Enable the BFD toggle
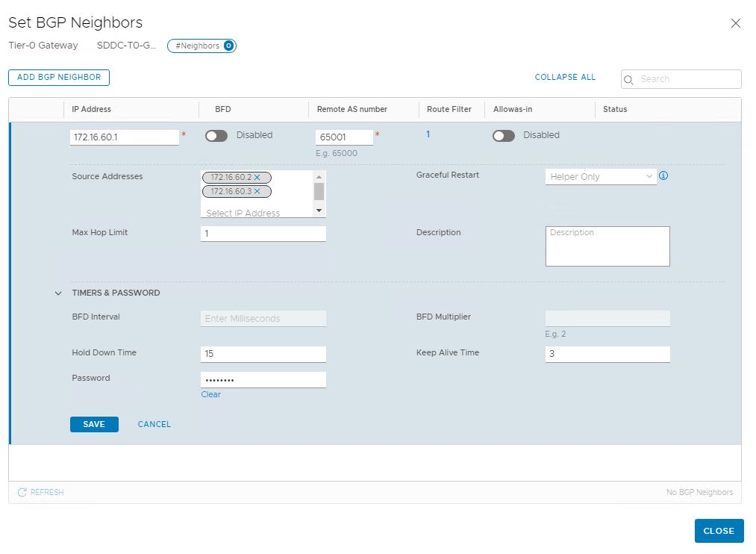 point(216,136)
